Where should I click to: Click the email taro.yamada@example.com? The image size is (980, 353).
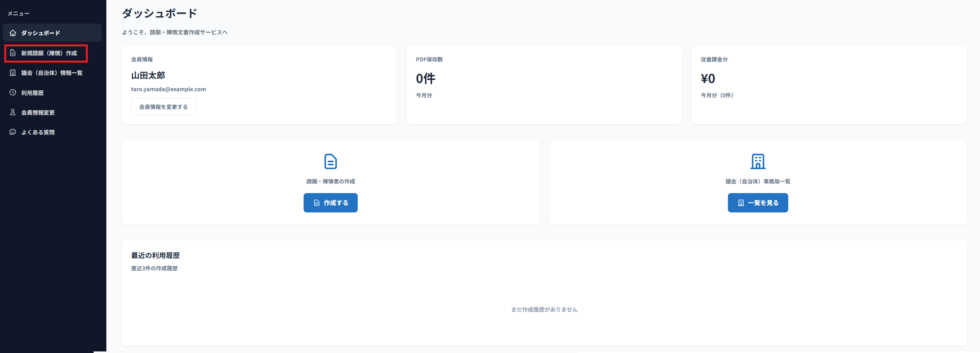click(168, 89)
